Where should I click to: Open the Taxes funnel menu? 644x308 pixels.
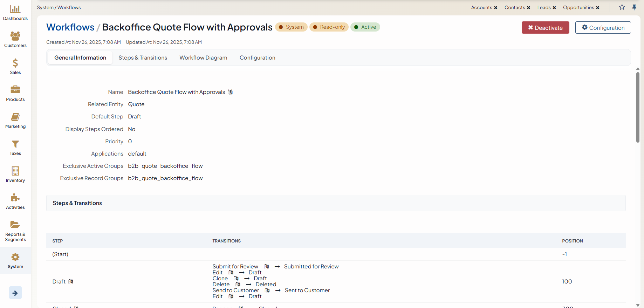(15, 147)
